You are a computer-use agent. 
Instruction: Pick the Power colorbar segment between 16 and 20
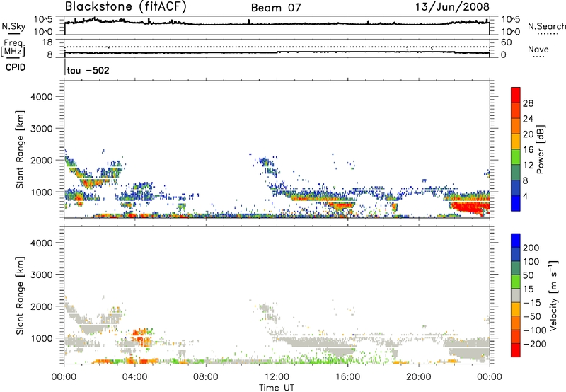pos(516,141)
